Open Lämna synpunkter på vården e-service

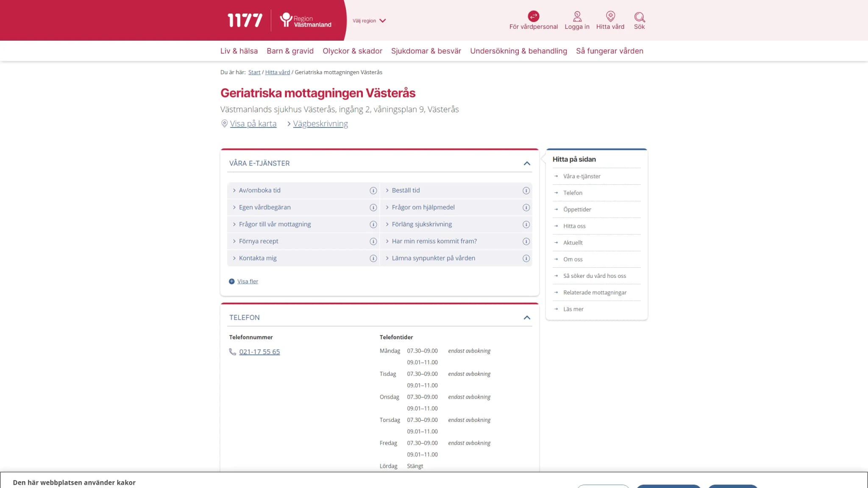pyautogui.click(x=433, y=258)
